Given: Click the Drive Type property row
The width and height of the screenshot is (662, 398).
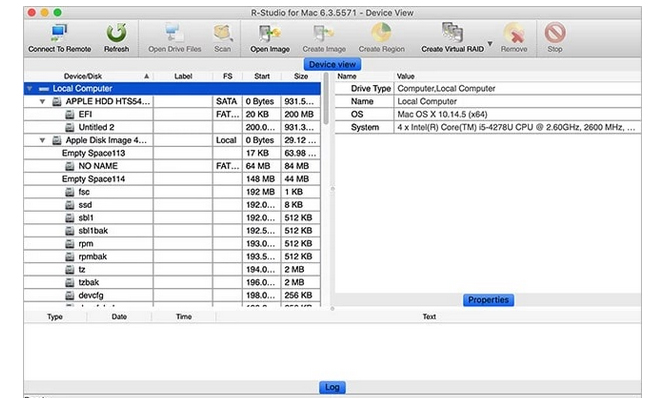Looking at the screenshot, I should 488,89.
